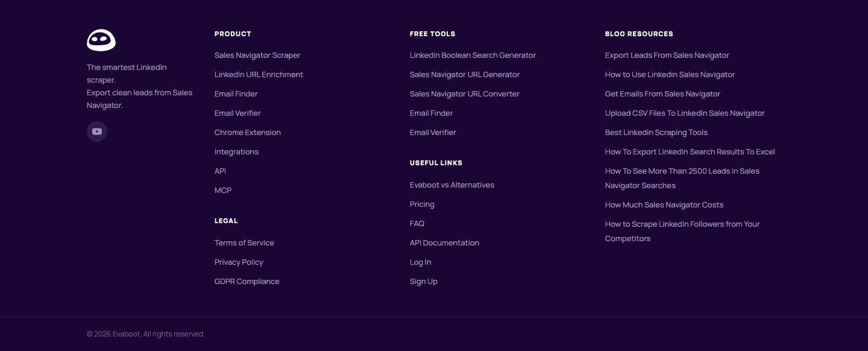868x351 pixels.
Task: Open Chrome Extension link
Action: tap(248, 133)
